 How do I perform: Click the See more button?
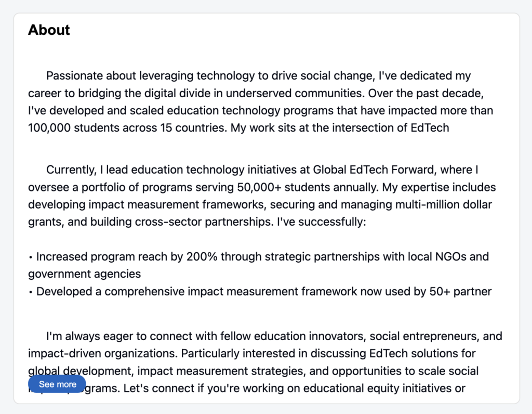coord(57,384)
